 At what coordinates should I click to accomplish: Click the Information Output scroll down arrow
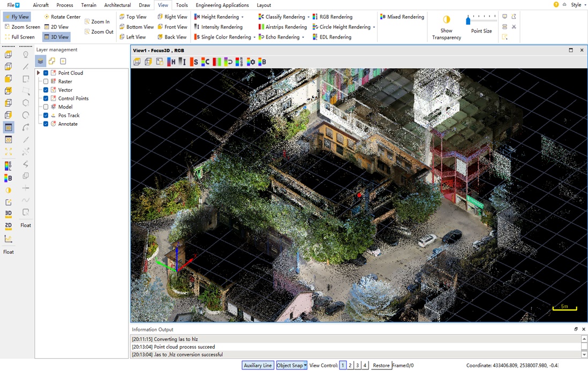point(584,354)
